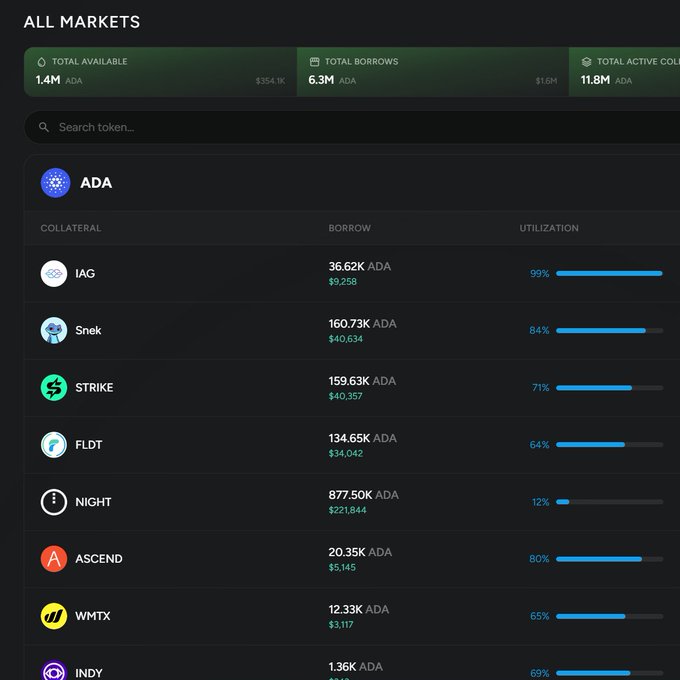Select the NIGHT collateral name

click(x=93, y=502)
